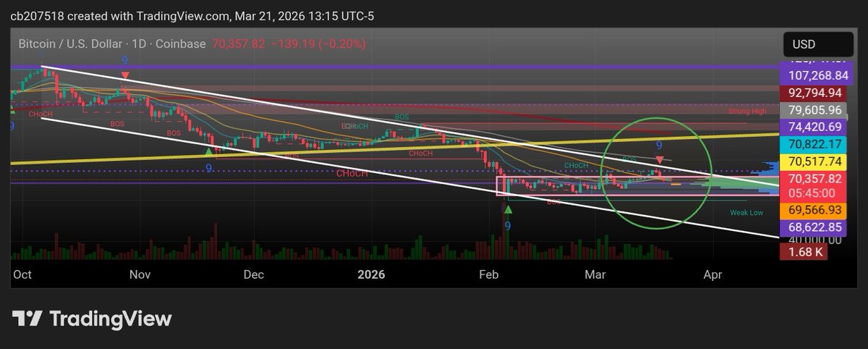
Task: Click the Nov label on time axis
Action: (x=140, y=274)
